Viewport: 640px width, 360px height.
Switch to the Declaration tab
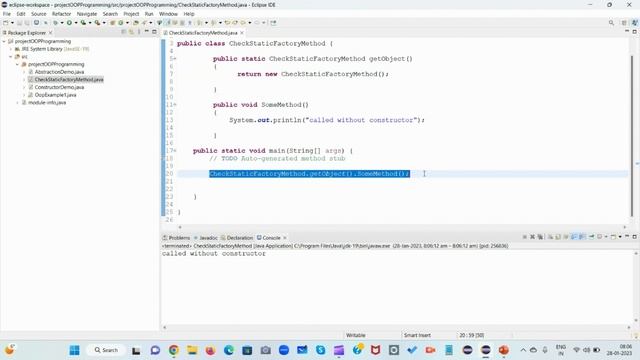237,238
